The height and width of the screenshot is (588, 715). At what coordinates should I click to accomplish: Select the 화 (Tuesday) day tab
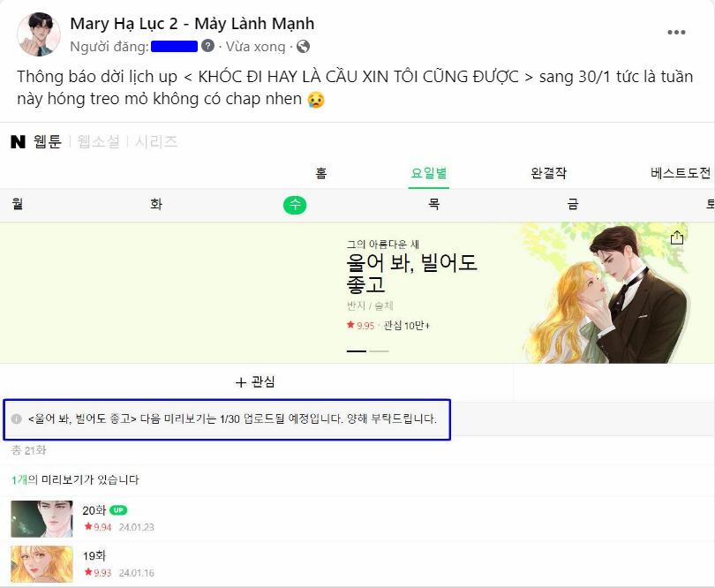pos(156,204)
